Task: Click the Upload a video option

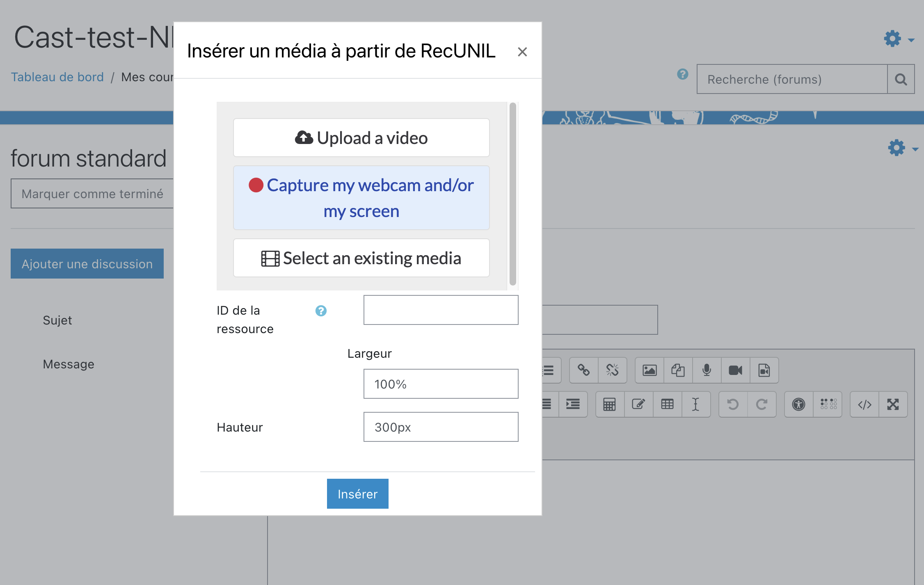Action: (x=361, y=138)
